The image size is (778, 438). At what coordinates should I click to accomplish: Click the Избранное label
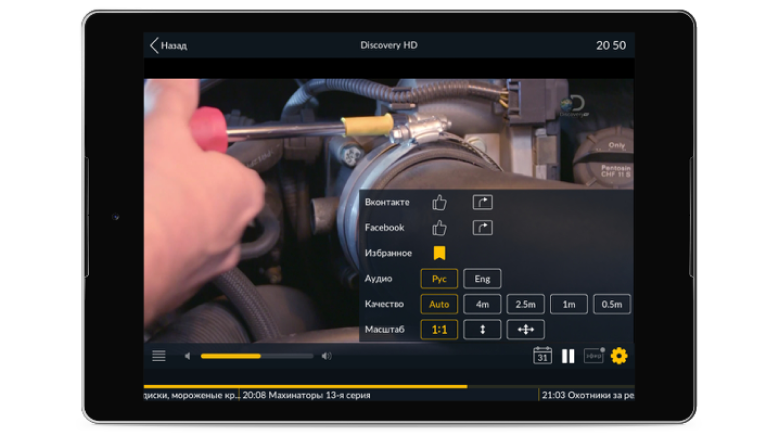[x=388, y=253]
